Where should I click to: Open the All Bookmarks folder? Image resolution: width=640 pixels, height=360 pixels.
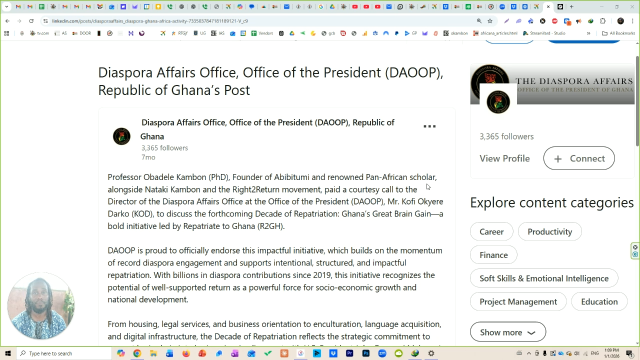click(x=618, y=33)
